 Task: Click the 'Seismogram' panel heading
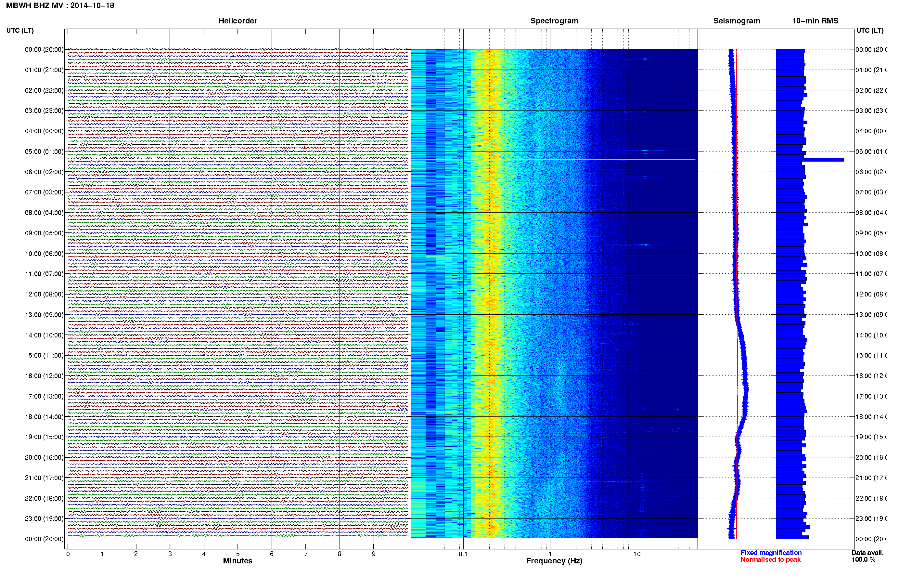(x=737, y=21)
